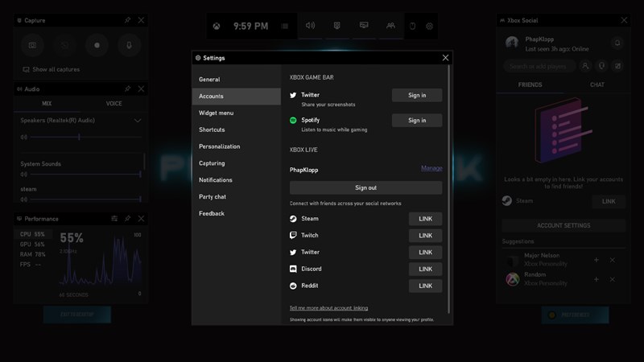
Task: Open settings gear in top bar
Action: pyautogui.click(x=429, y=27)
